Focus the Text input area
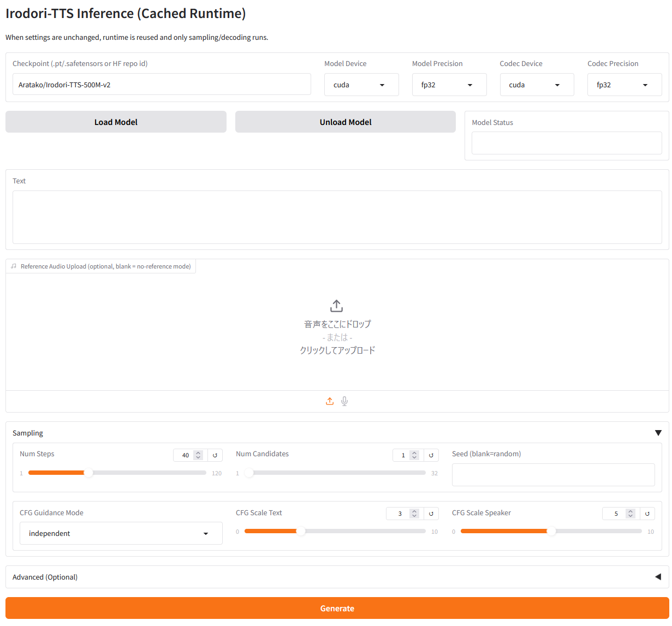Screen dimensions: 672x626 click(x=337, y=217)
